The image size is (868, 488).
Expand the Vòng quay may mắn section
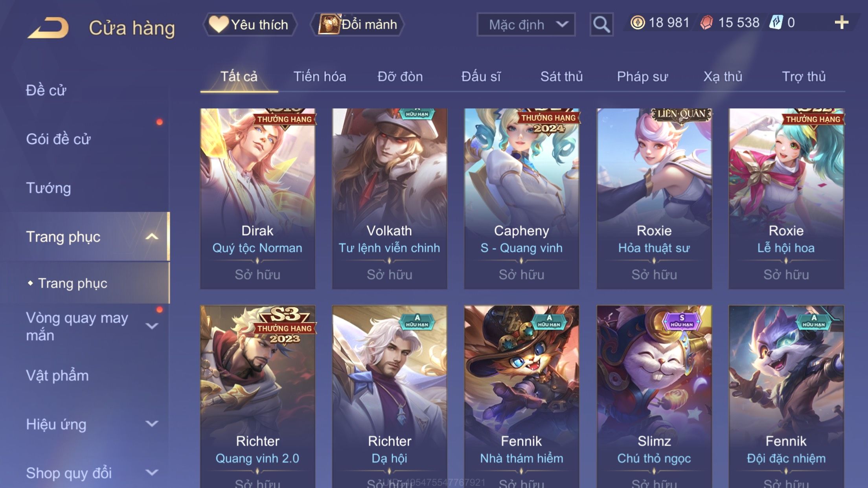click(152, 326)
